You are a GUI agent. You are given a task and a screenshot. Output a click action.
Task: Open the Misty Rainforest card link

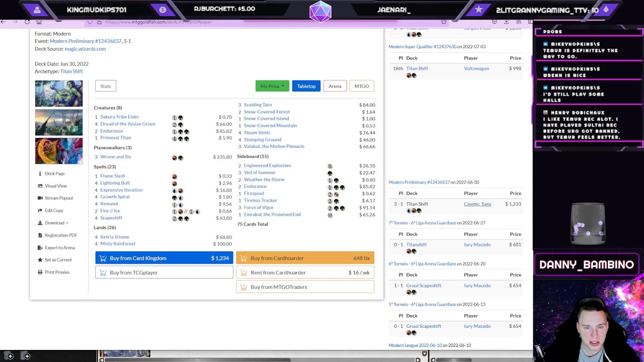[x=118, y=244]
